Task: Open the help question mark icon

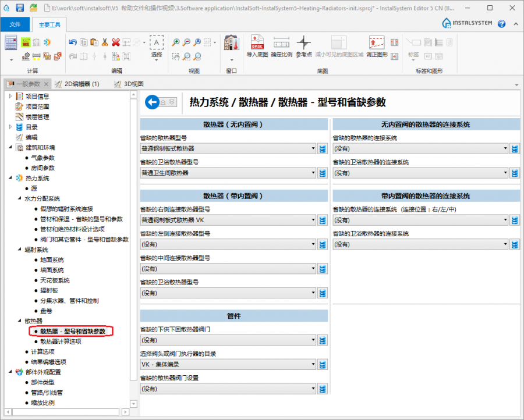Action: tap(501, 24)
